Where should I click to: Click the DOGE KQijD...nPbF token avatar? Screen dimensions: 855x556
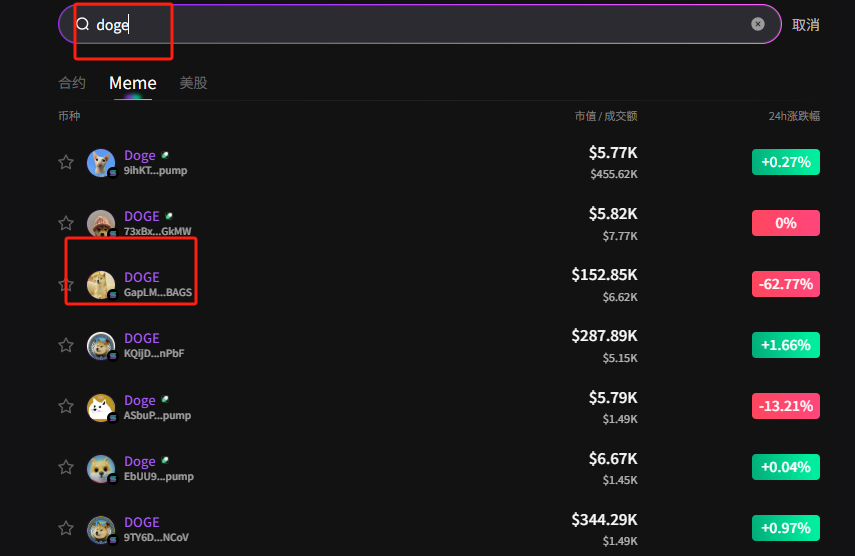(101, 346)
